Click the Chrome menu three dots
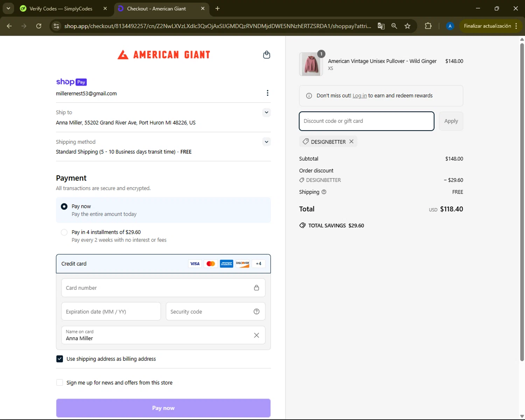 [x=516, y=26]
